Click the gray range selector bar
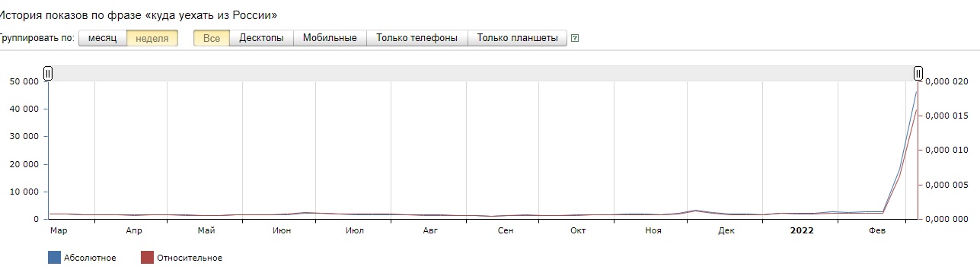 click(x=483, y=73)
